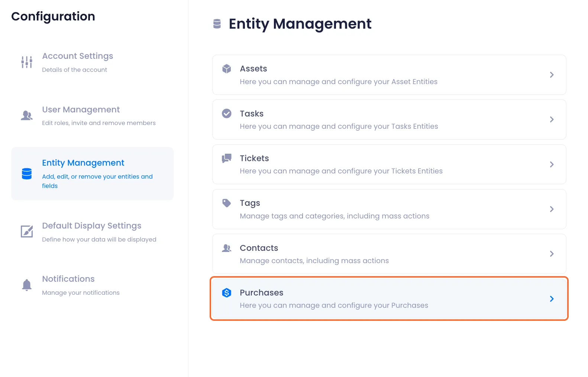Image resolution: width=588 pixels, height=377 pixels.
Task: Open the Tasks entity title
Action: pos(252,114)
